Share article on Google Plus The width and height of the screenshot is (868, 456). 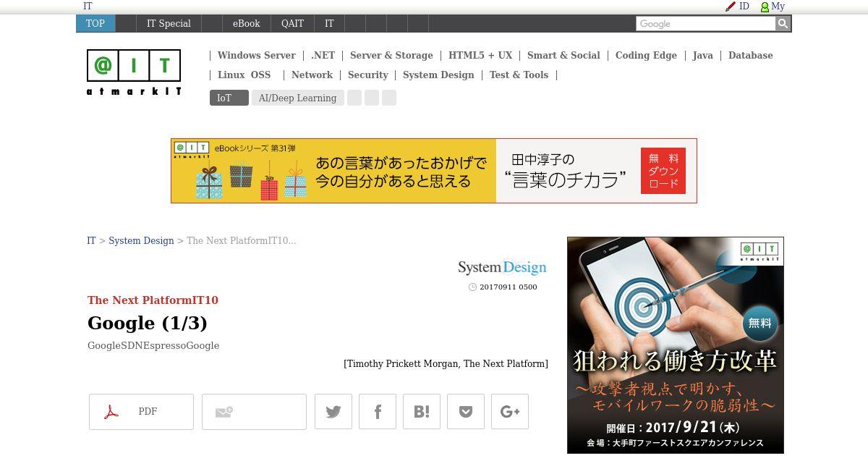pos(510,412)
